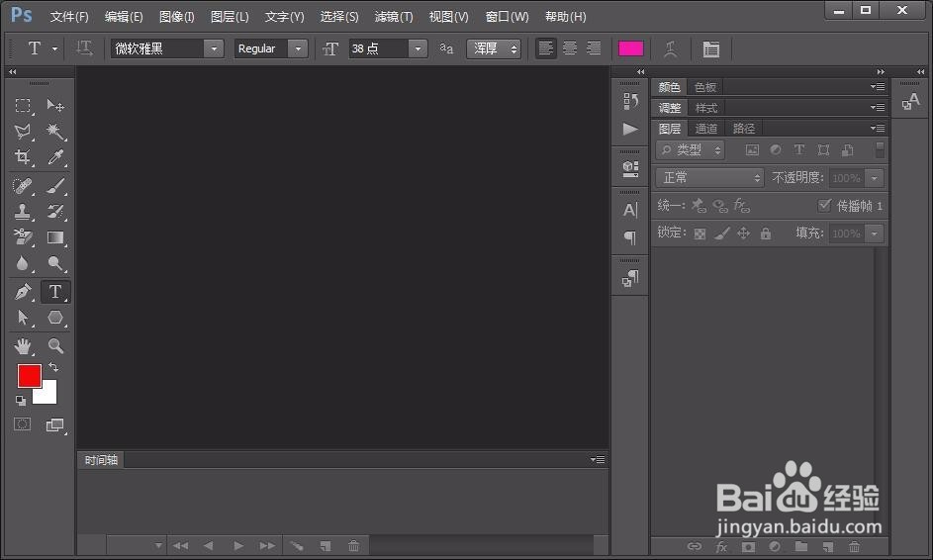Delete layer with trash icon in layers panel
Image resolution: width=933 pixels, height=560 pixels.
[x=855, y=546]
